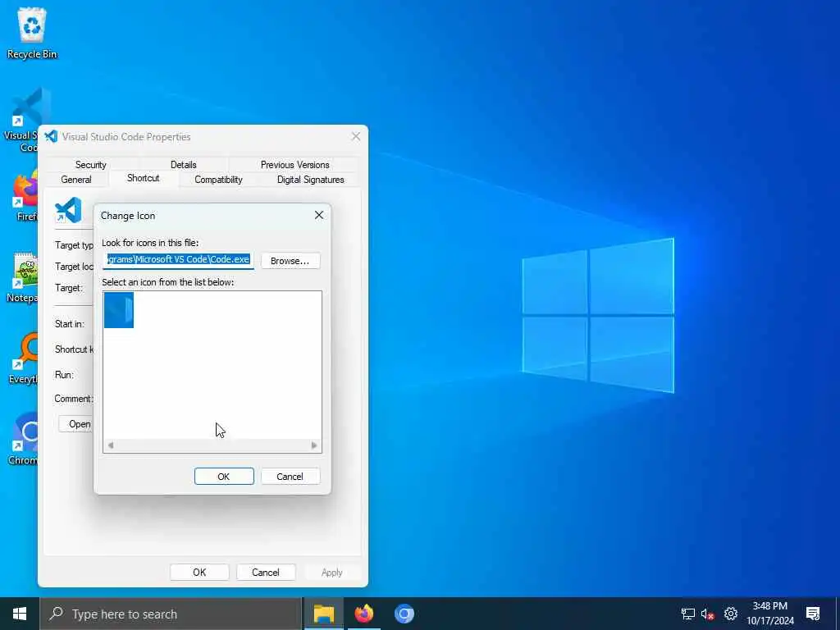Image resolution: width=840 pixels, height=630 pixels.
Task: Select the Chromium desktop shortcut
Action: click(x=22, y=440)
